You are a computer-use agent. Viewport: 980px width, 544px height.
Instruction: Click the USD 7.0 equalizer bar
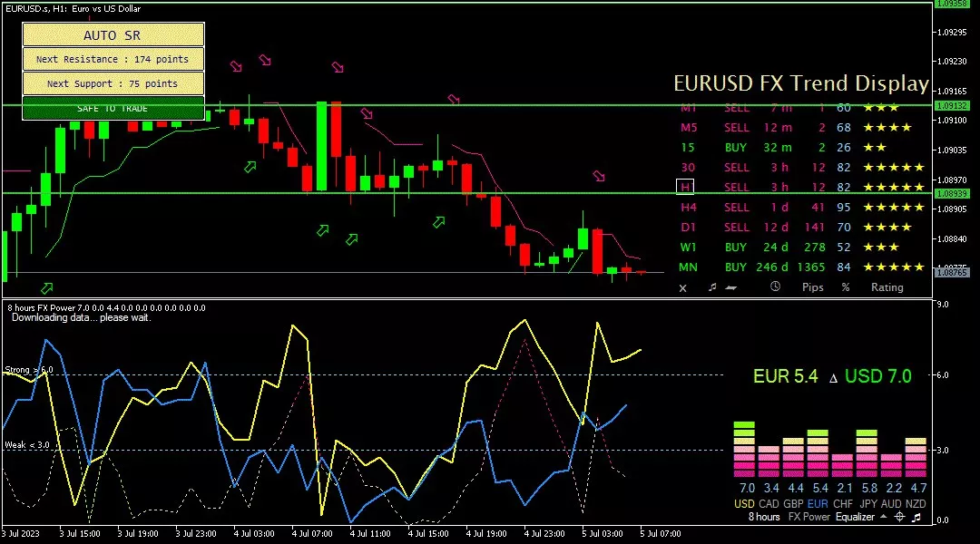[x=744, y=449]
